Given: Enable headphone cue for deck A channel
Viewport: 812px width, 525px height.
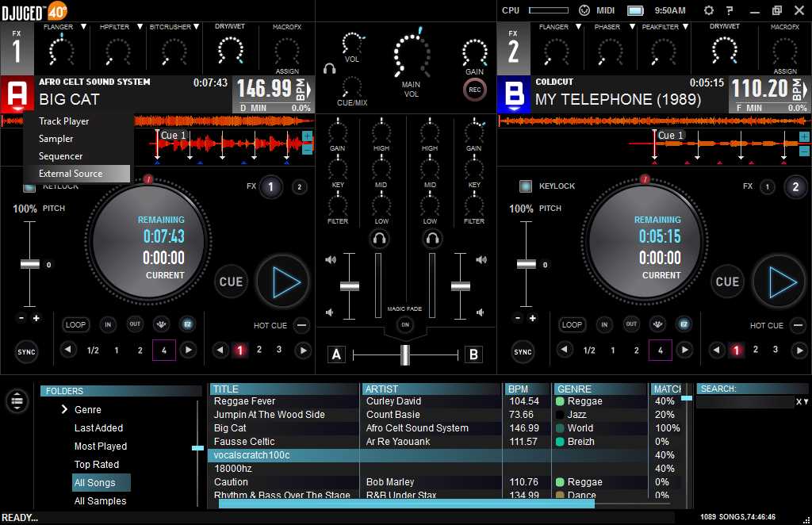Looking at the screenshot, I should 380,239.
